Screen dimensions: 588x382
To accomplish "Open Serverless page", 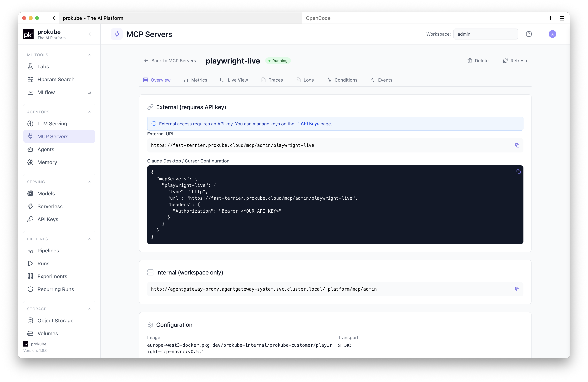I will (59, 206).
